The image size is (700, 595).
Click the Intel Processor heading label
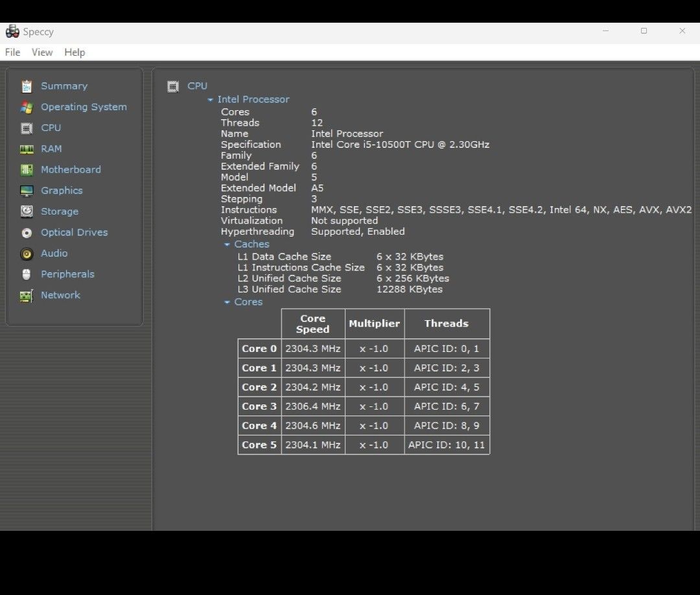click(253, 100)
